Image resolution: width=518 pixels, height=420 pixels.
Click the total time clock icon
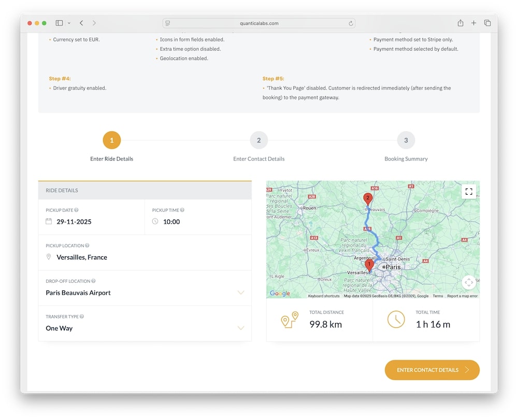point(396,320)
